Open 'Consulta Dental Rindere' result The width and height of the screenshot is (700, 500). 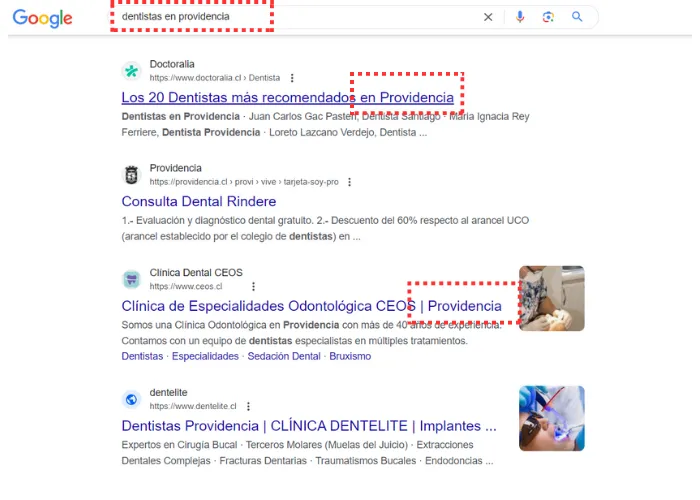tap(199, 201)
